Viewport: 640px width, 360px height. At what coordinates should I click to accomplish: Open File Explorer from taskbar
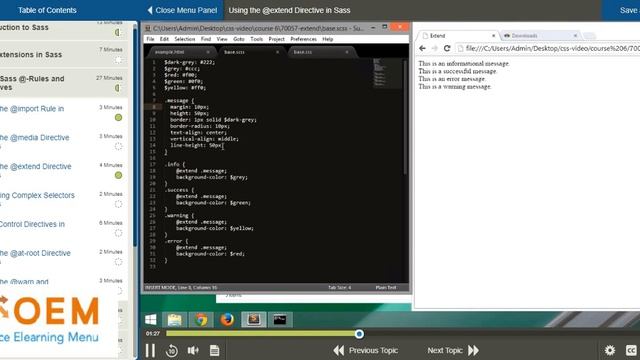175,320
